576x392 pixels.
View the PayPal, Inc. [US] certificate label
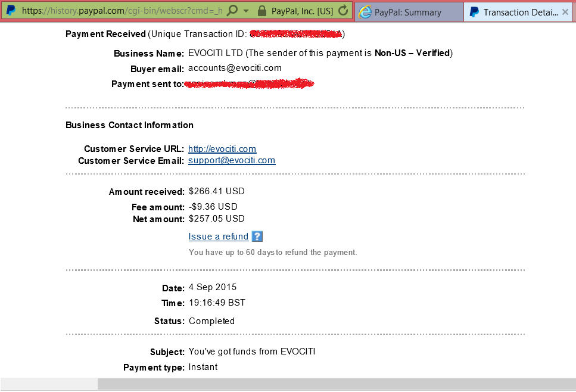(302, 11)
